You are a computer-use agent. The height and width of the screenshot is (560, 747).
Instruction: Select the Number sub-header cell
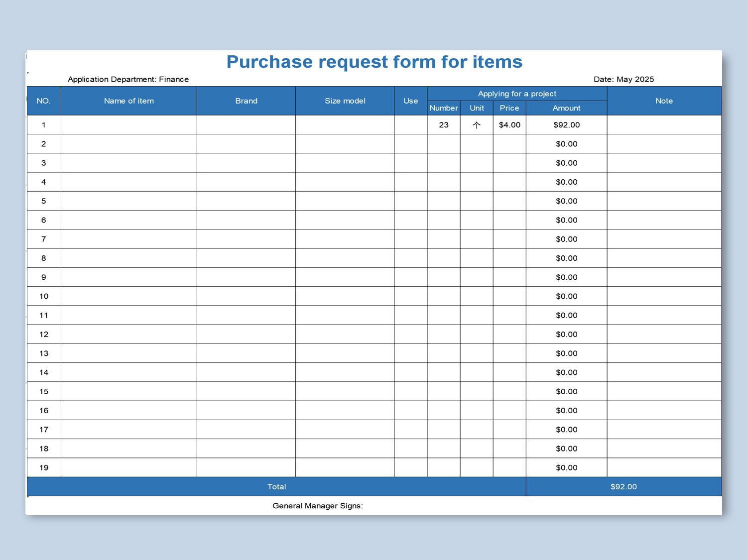pyautogui.click(x=443, y=108)
